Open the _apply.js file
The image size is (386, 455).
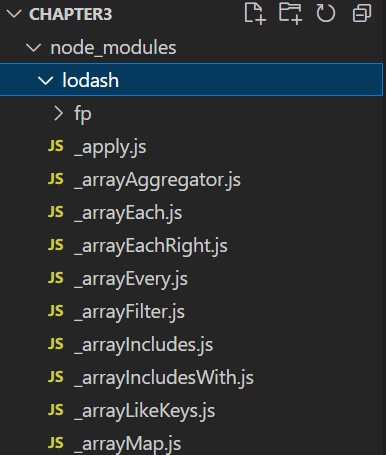pyautogui.click(x=110, y=147)
